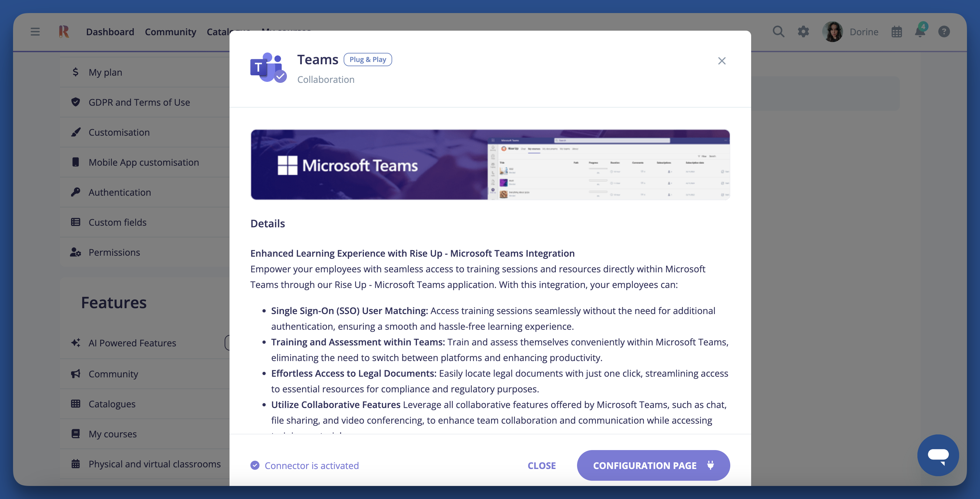Open Dashboard in the top navigation
The height and width of the screenshot is (499, 980).
click(110, 32)
